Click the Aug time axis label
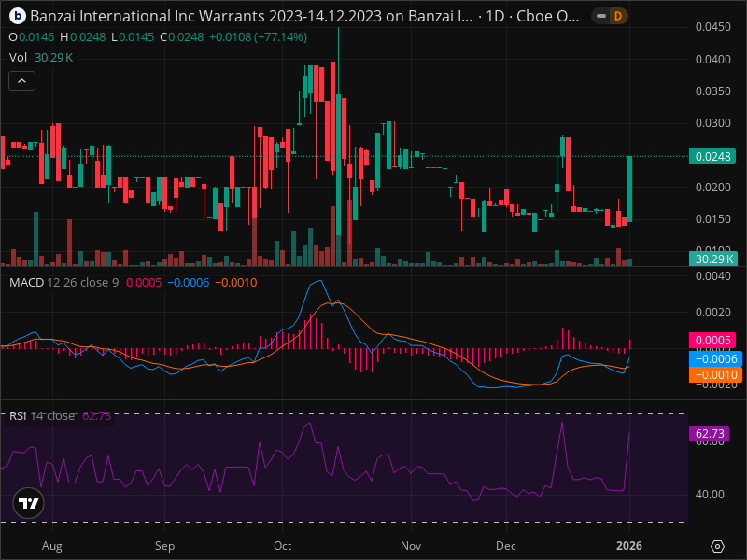 (x=52, y=546)
